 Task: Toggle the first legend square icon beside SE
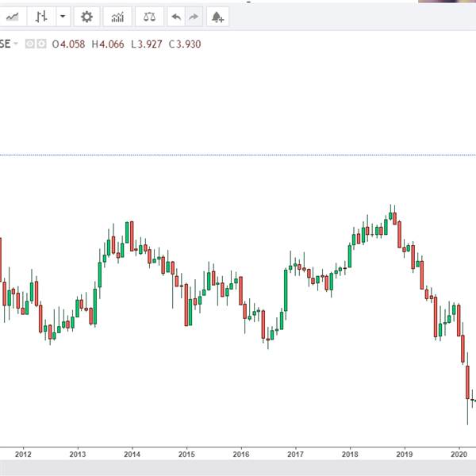point(30,44)
